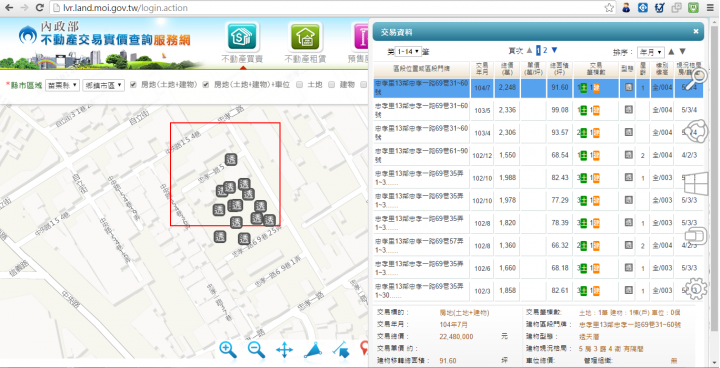Click the 總價(萬) column header
The image size is (720, 368).
tap(506, 68)
